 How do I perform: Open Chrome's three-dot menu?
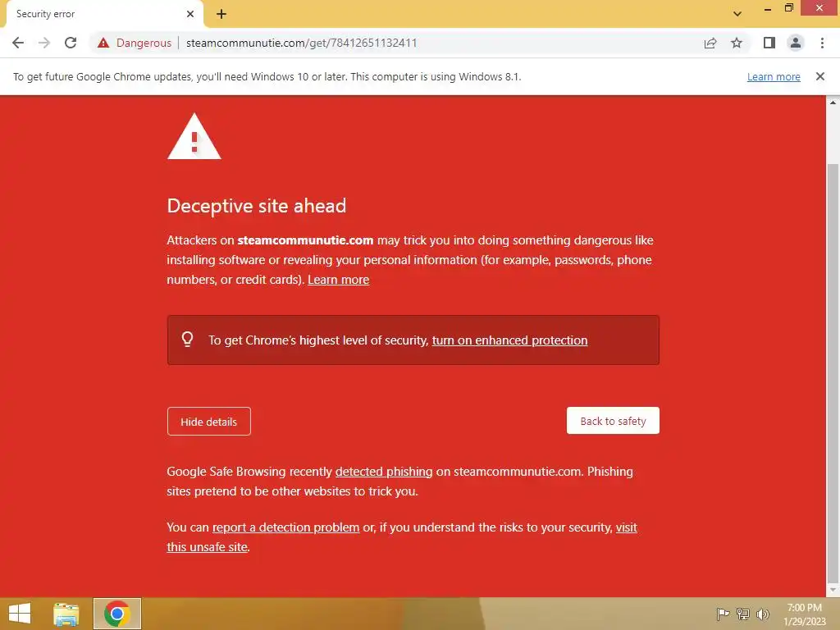pyautogui.click(x=822, y=43)
